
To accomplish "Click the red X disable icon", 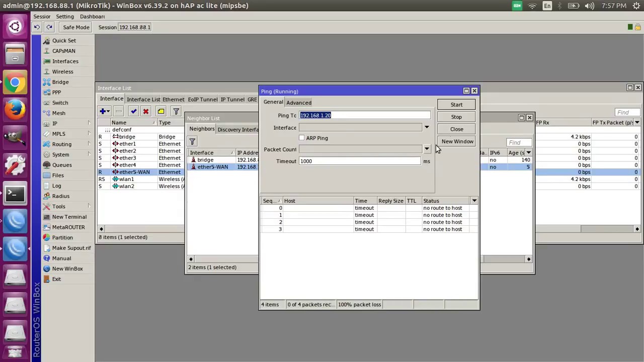I will [x=145, y=111].
